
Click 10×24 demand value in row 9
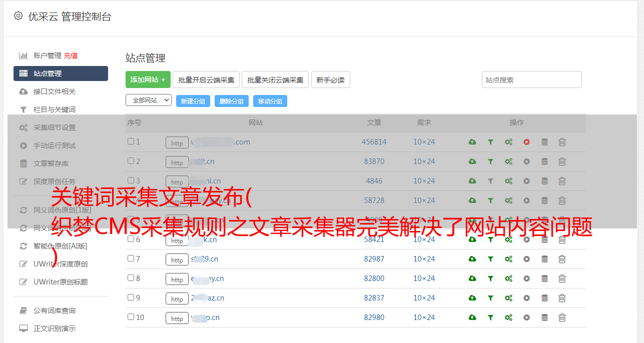(424, 298)
